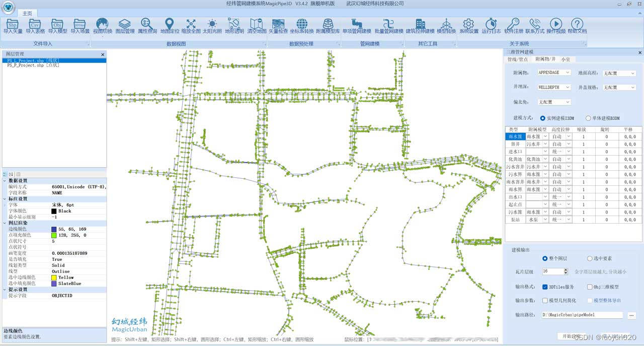Click the 雨水篦 type cell in table

[x=515, y=136]
